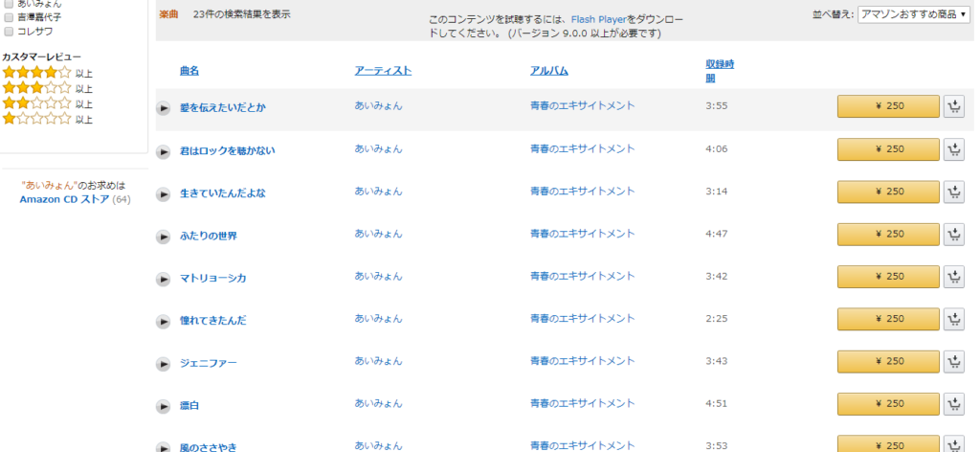
Task: Click the 4:51 duration text
Action: 717,404
